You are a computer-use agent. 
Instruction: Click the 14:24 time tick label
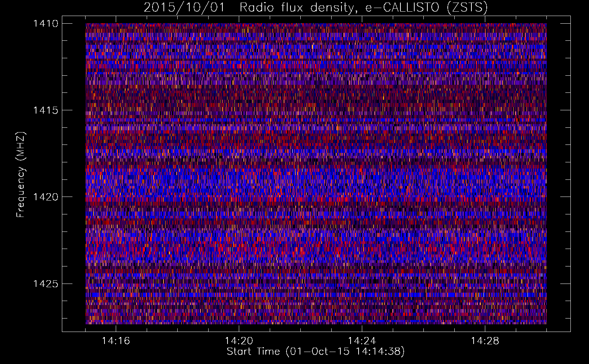[x=362, y=341]
